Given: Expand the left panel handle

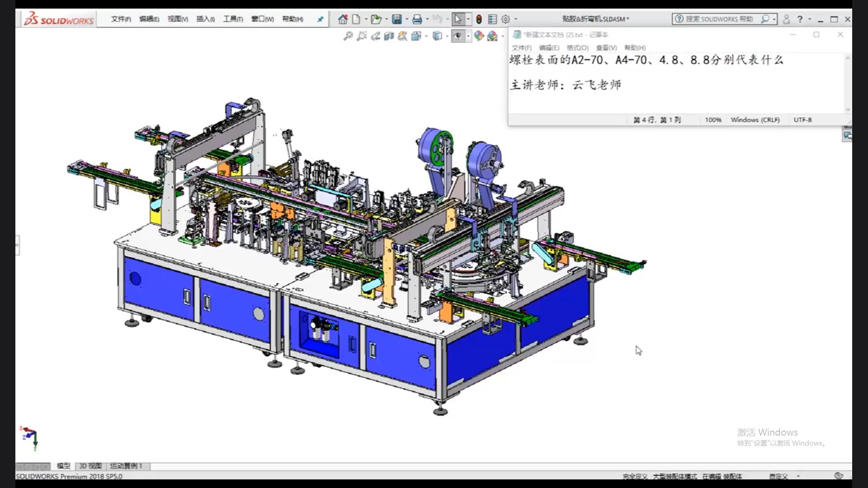Looking at the screenshot, I should [x=18, y=245].
